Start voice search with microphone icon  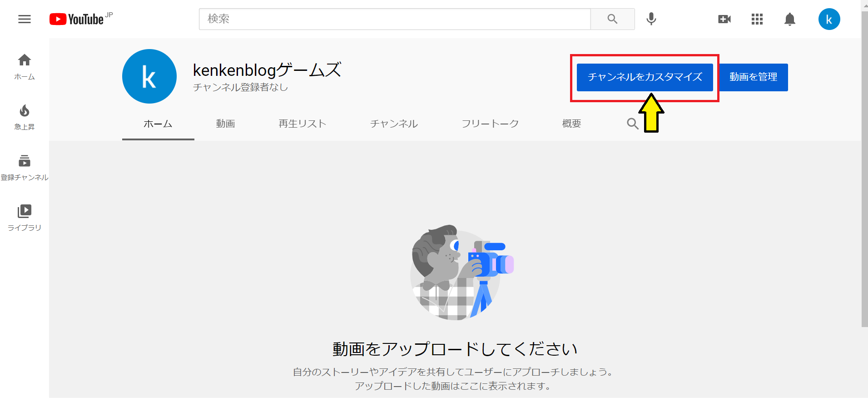pyautogui.click(x=651, y=19)
